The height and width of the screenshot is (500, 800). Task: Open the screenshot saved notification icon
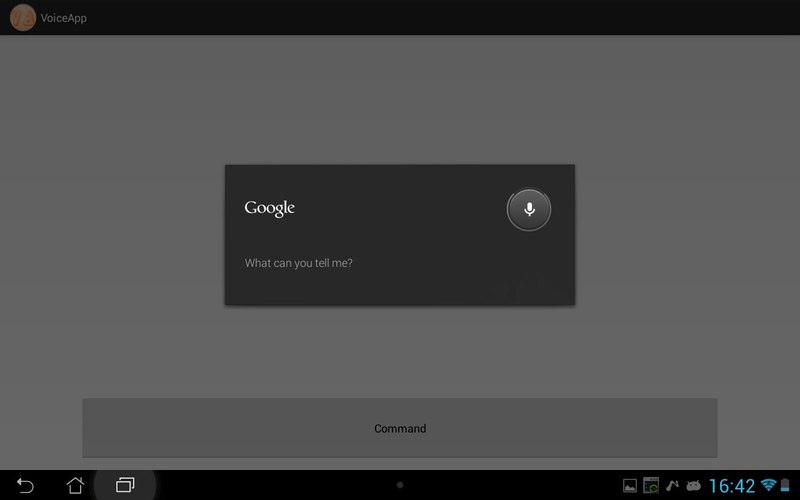pyautogui.click(x=651, y=485)
